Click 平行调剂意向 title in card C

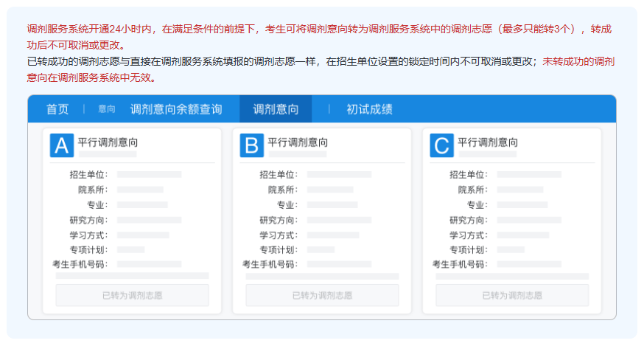pyautogui.click(x=488, y=142)
